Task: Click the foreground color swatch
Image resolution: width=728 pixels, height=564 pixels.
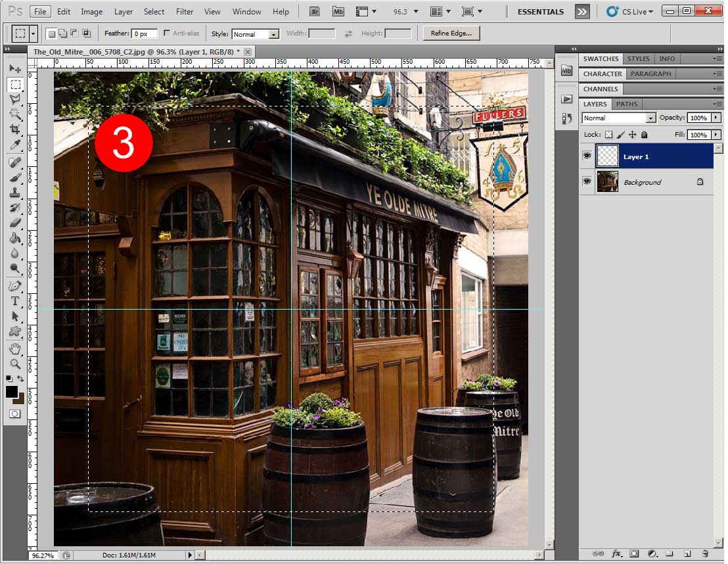Action: [12, 392]
